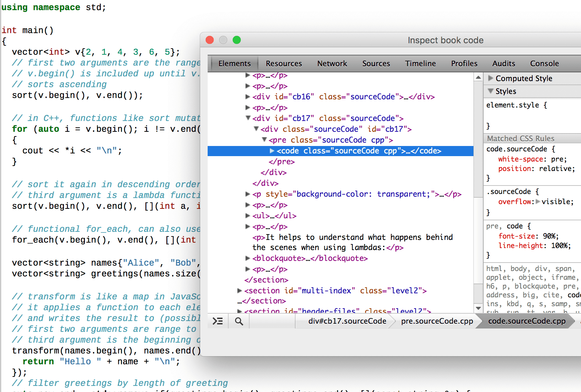Toggle the console drawer icon

click(x=218, y=321)
